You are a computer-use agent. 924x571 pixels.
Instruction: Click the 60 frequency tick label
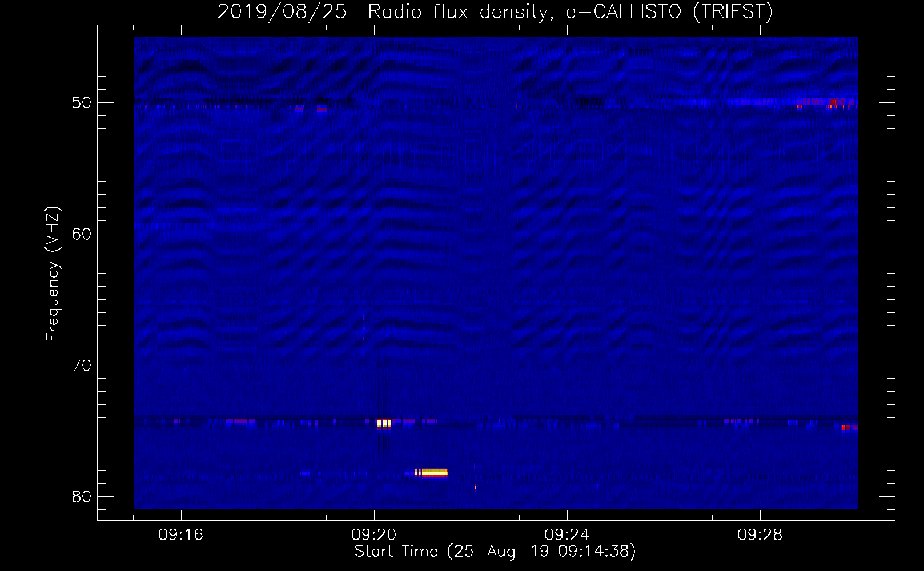pos(82,234)
